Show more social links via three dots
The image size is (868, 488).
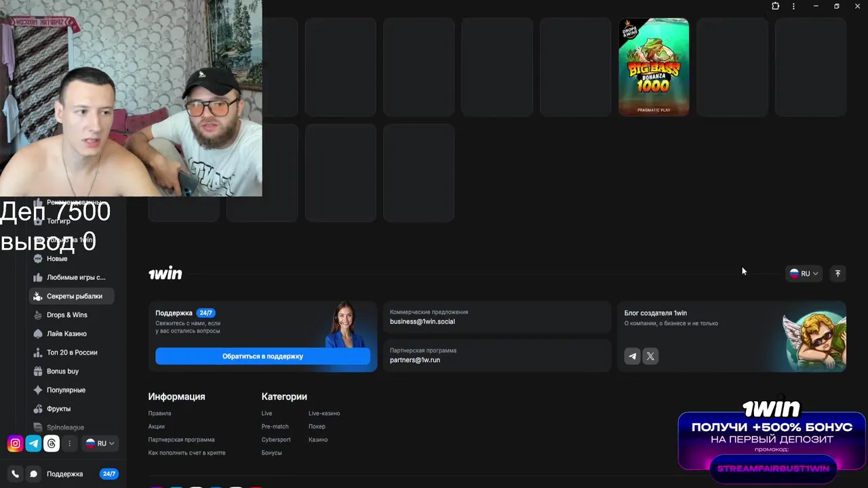click(69, 443)
